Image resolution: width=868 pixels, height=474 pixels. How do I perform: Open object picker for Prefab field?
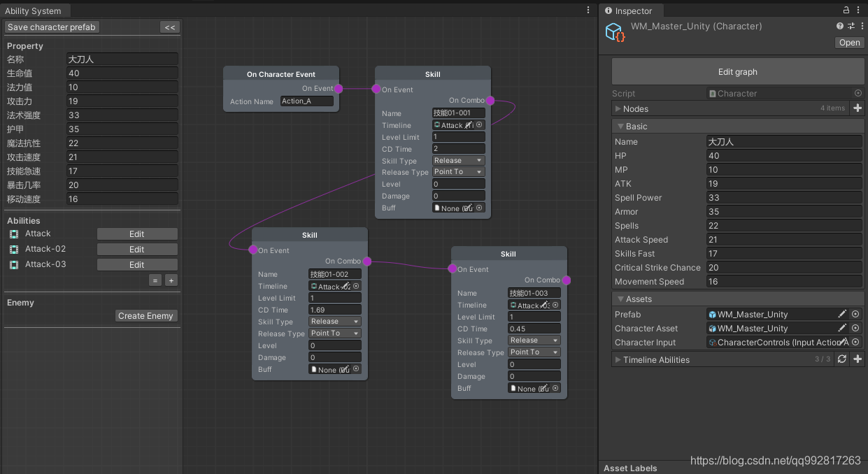855,315
